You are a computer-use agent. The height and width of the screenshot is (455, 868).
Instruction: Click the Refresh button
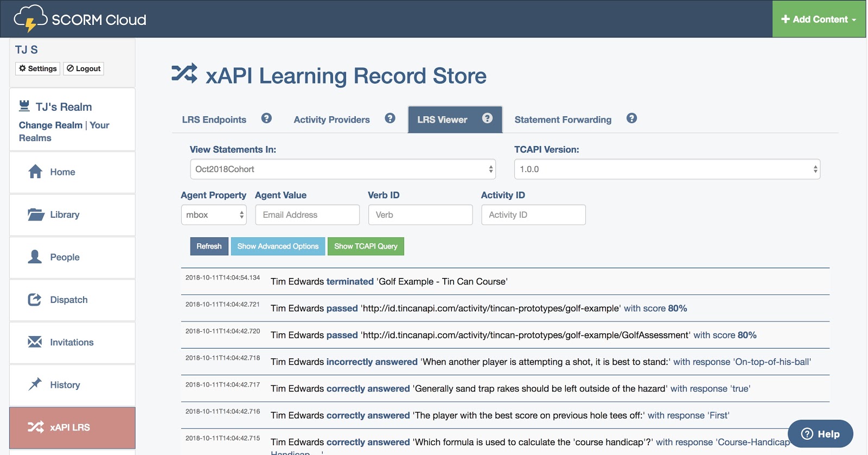pyautogui.click(x=209, y=247)
